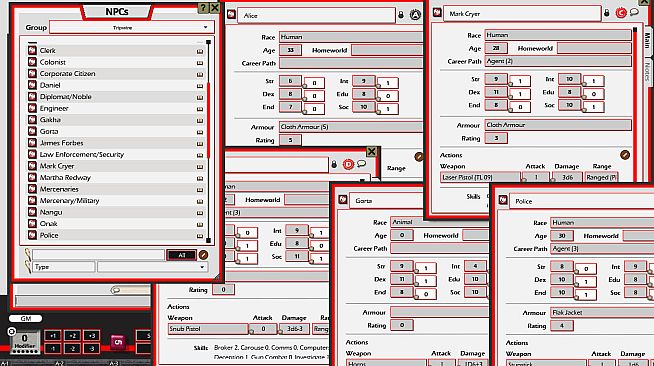This screenshot has height=366, width=654.
Task: Select 'Onak' in NPC list
Action: click(x=48, y=224)
